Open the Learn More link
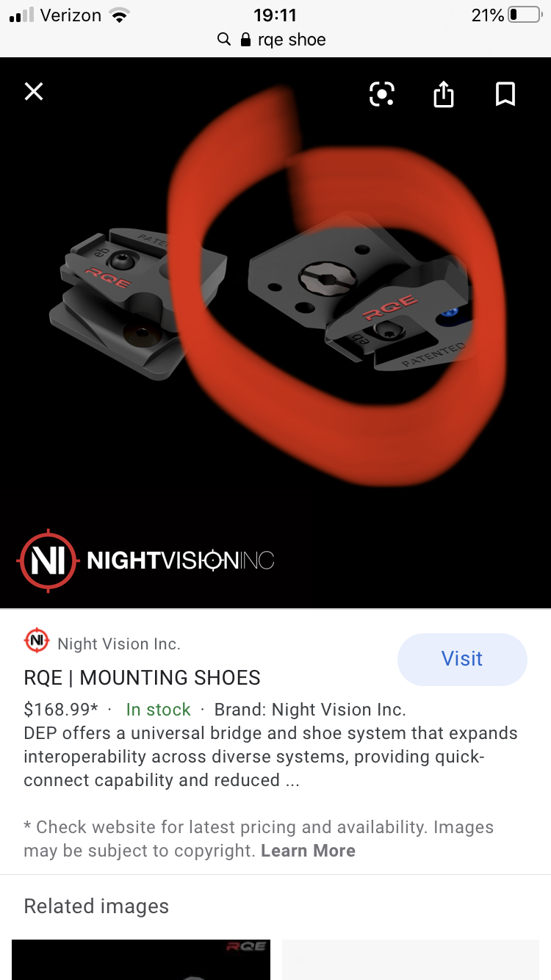 click(x=308, y=851)
